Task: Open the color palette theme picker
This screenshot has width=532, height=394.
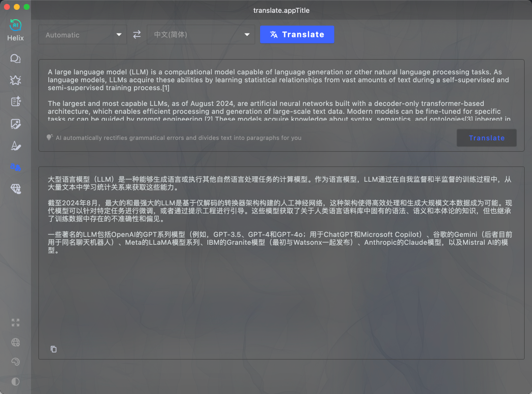Action: coord(15,362)
